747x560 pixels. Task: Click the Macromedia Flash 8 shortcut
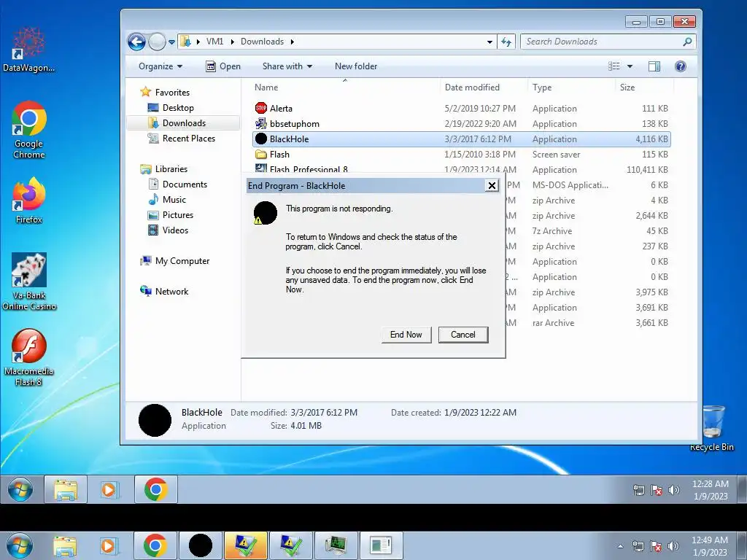(x=28, y=357)
